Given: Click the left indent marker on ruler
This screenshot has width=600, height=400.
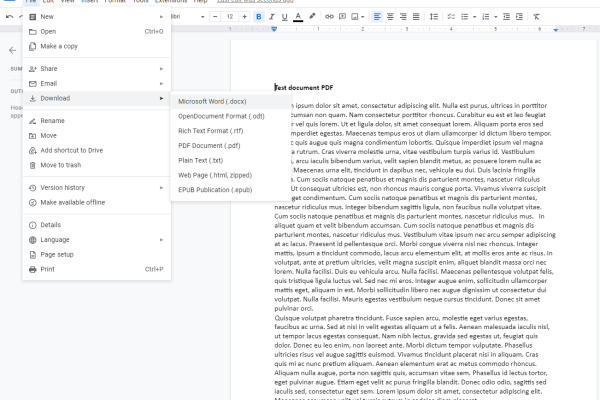Looking at the screenshot, I should (274, 29).
